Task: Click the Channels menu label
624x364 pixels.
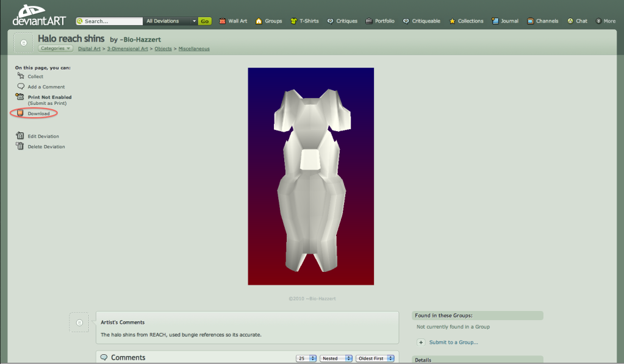Action: [x=547, y=21]
